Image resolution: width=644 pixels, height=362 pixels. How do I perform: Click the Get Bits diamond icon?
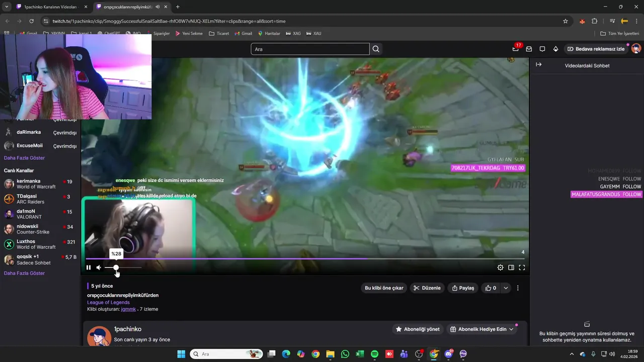[555, 49]
